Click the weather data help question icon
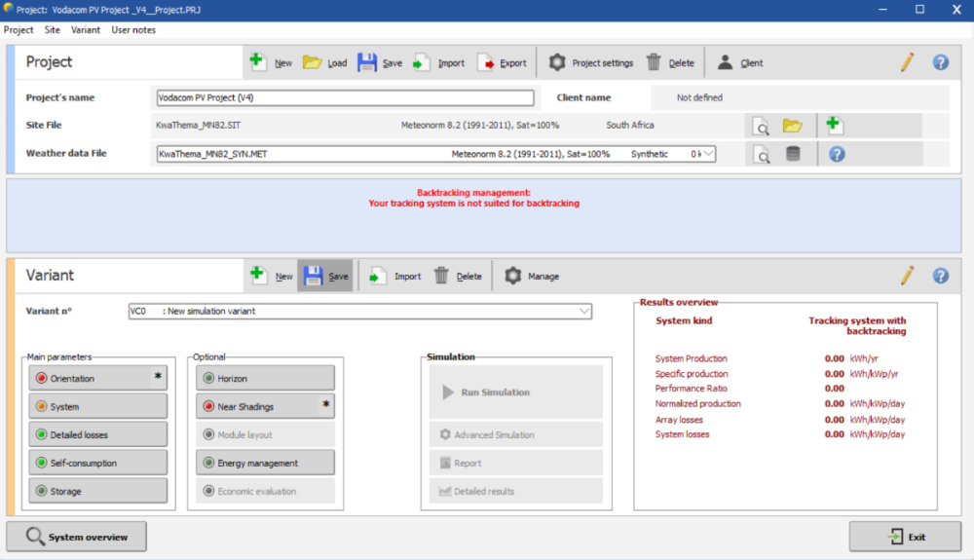The height and width of the screenshot is (560, 974). pyautogui.click(x=836, y=154)
